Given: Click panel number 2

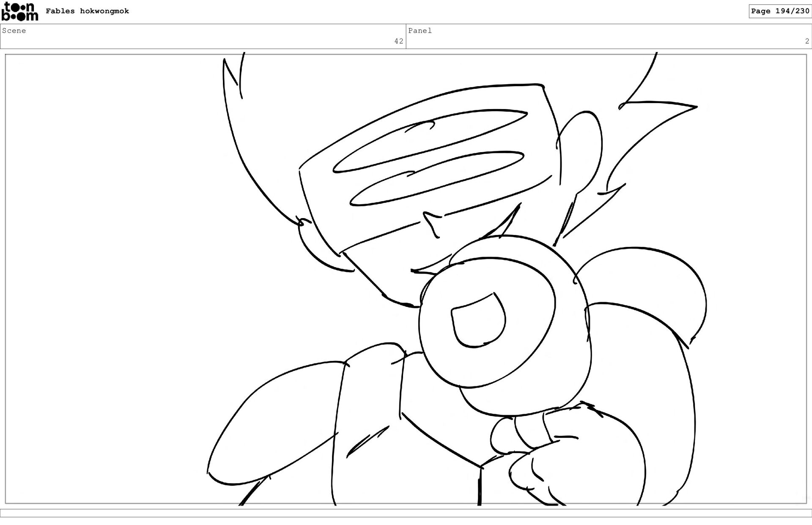Looking at the screenshot, I should pos(807,41).
